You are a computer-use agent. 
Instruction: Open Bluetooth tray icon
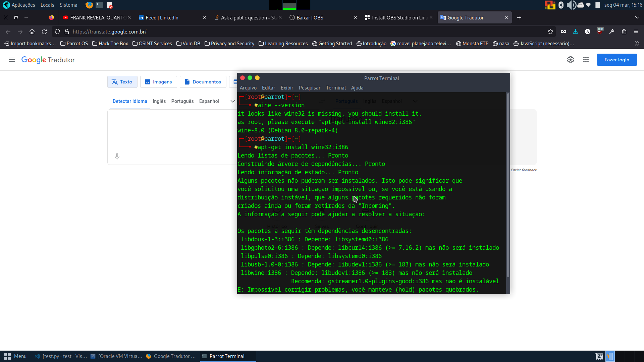coord(561,5)
